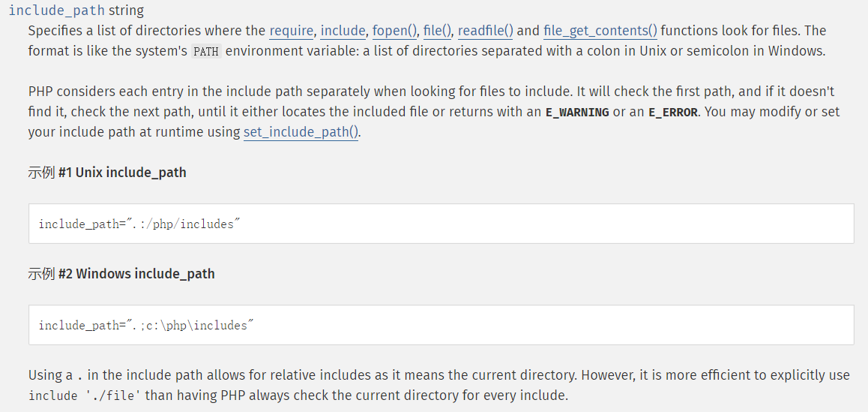
Task: Open the file_get_contents() link
Action: point(600,31)
